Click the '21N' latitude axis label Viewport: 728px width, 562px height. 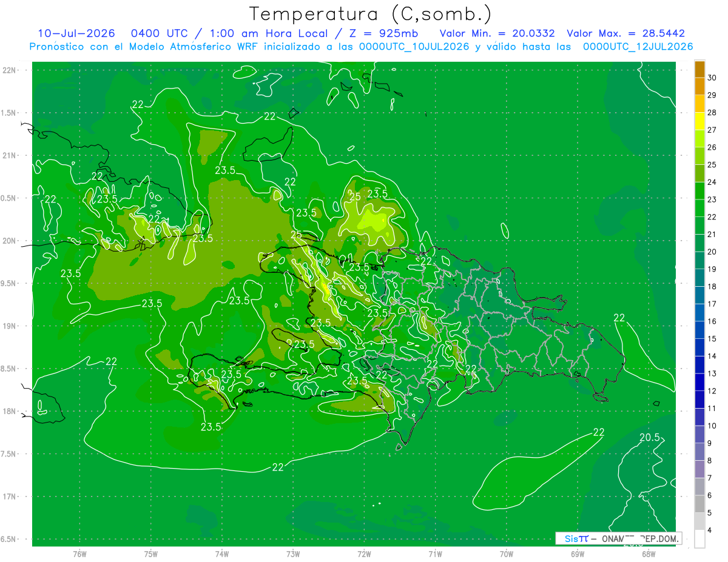click(x=9, y=156)
